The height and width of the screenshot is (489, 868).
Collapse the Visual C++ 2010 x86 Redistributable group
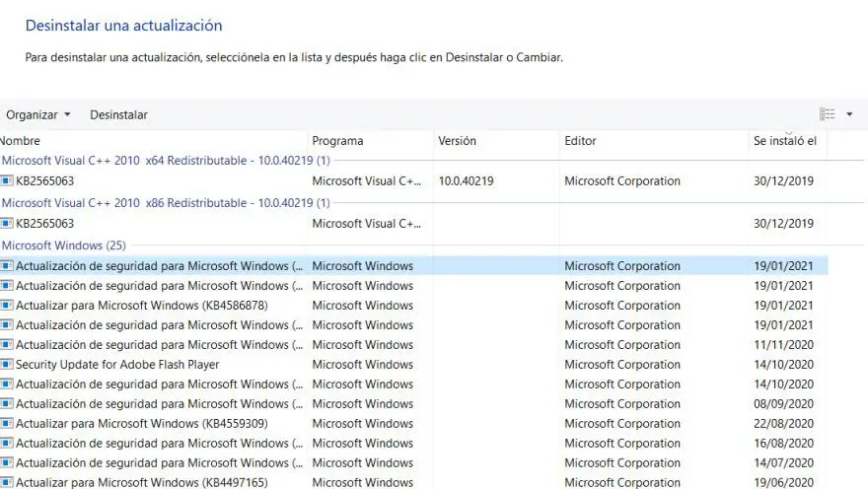pyautogui.click(x=166, y=202)
